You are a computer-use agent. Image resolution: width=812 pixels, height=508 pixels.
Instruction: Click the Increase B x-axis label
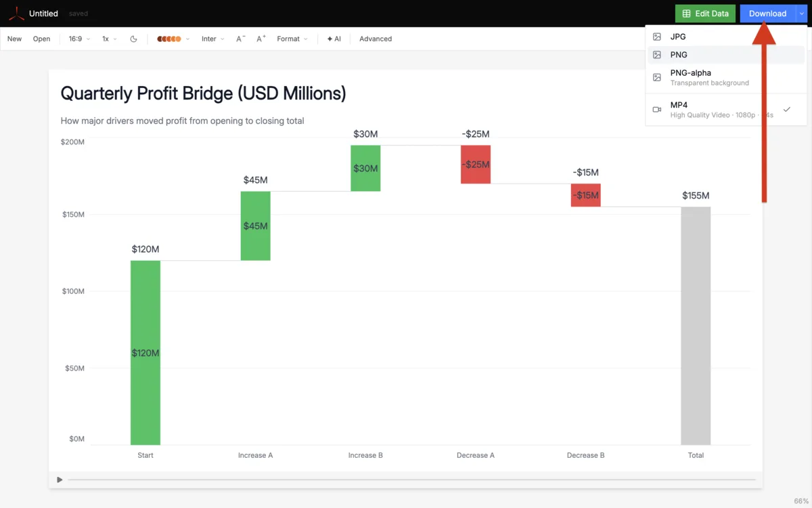(365, 455)
